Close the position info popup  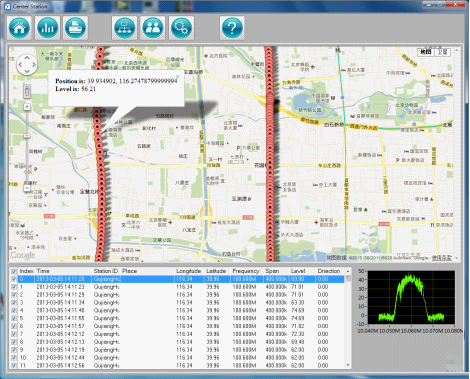click(178, 76)
